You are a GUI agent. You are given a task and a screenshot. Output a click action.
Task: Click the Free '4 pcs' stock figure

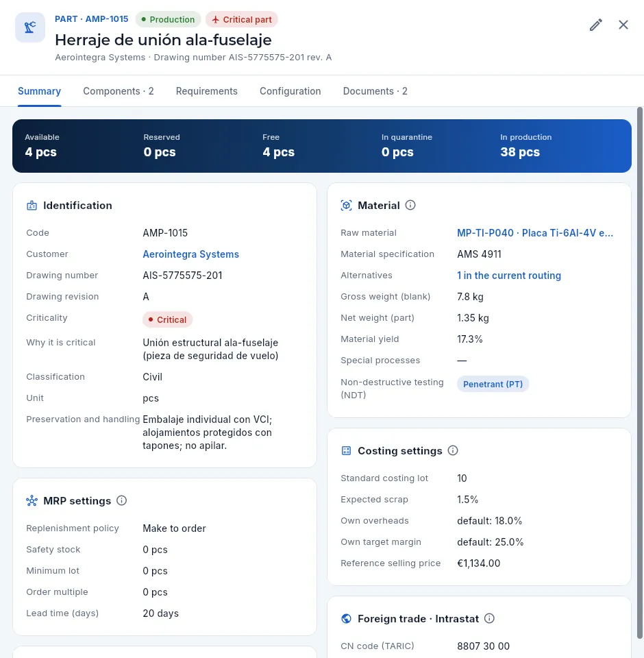coord(279,152)
